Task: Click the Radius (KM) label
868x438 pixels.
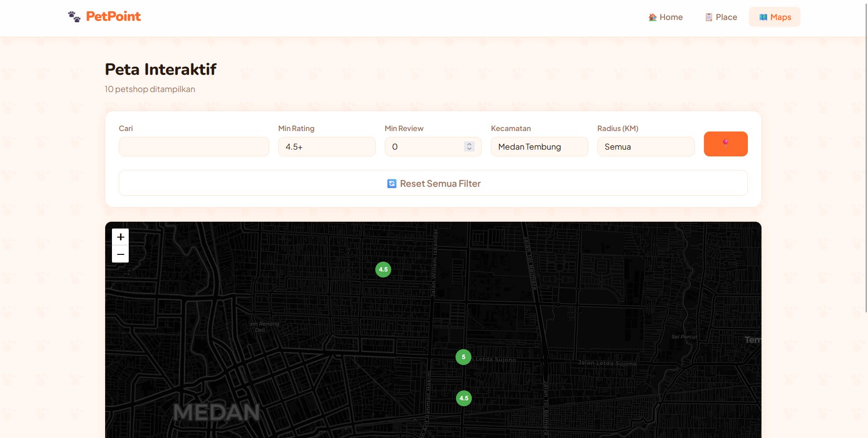Action: click(618, 128)
